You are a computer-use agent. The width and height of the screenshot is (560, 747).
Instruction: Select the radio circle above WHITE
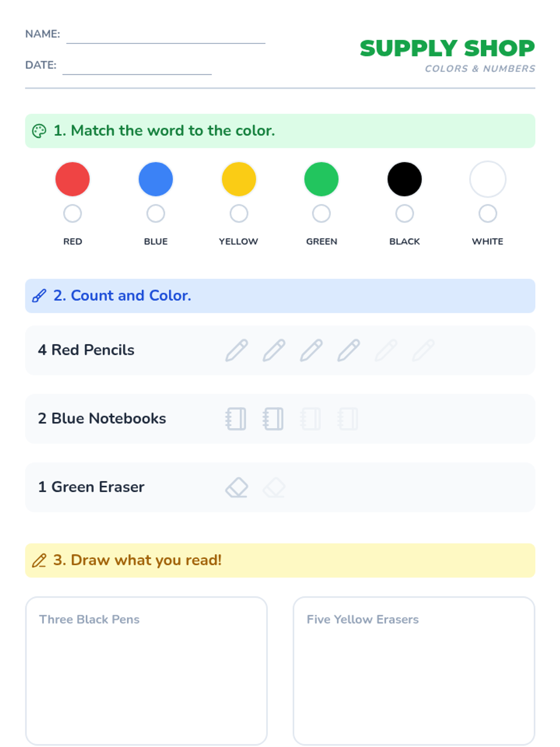tap(488, 214)
